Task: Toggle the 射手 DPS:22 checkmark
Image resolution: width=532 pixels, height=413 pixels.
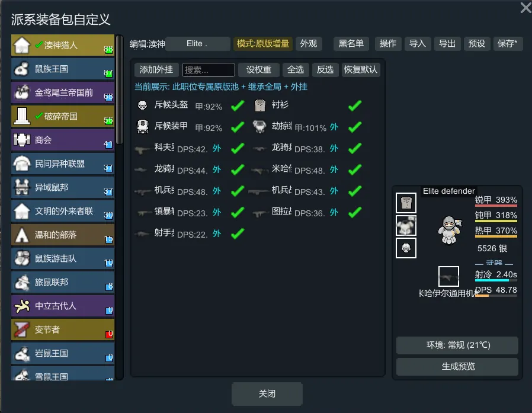Action: point(238,233)
